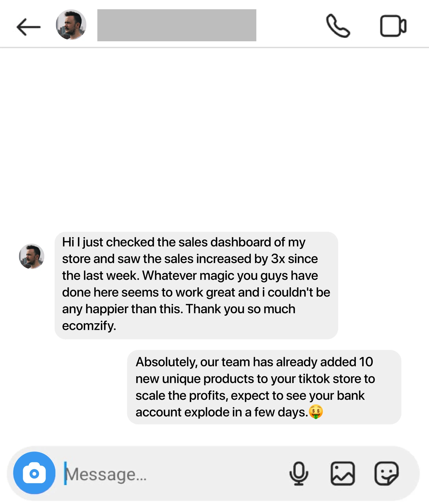Click the Message... input field
Image resolution: width=429 pixels, height=504 pixels.
point(170,473)
